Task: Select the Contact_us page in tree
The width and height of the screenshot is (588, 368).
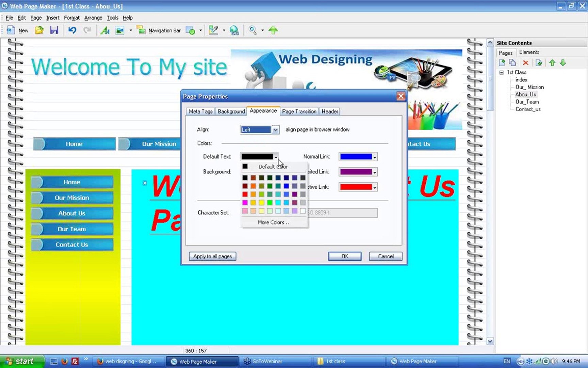Action: pos(528,109)
